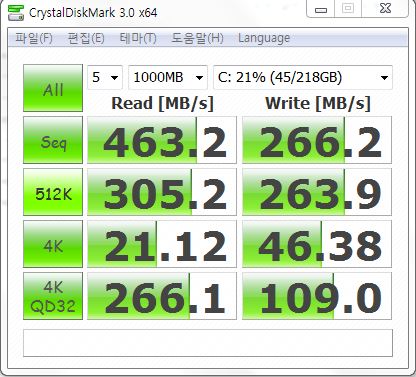Viewport: 416px width, 377px height.
Task: Select the 4K QD32 write result 109.0
Action: (x=317, y=296)
